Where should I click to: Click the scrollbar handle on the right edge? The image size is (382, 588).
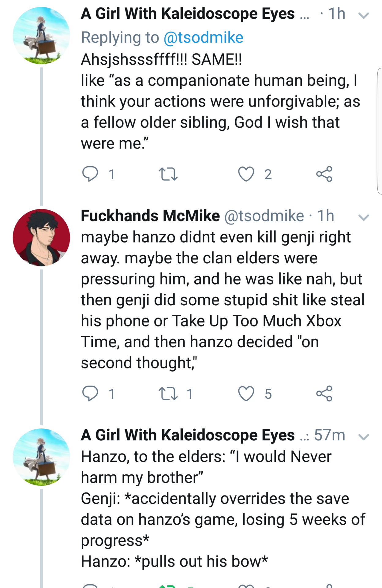point(380,131)
